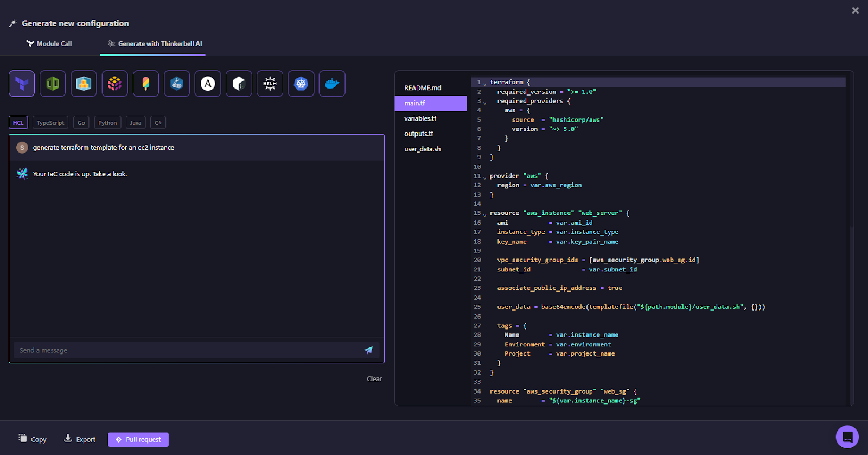
Task: Choose Python as output language
Action: 107,123
